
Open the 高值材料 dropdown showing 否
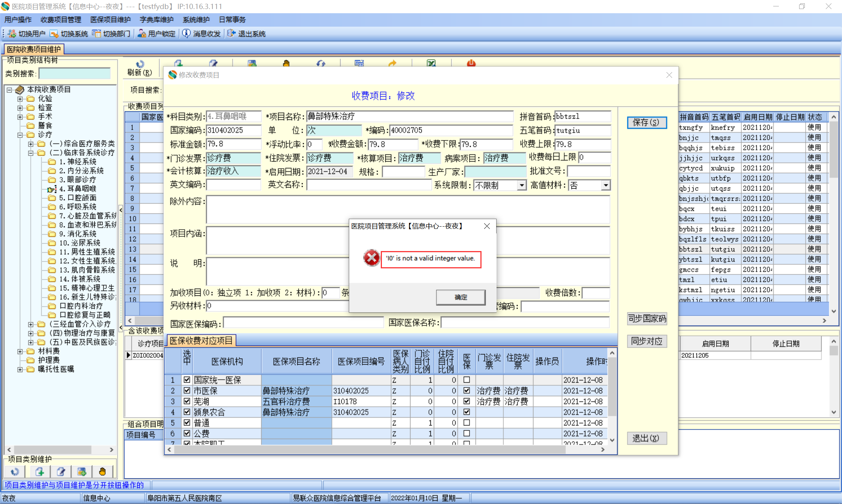click(606, 185)
